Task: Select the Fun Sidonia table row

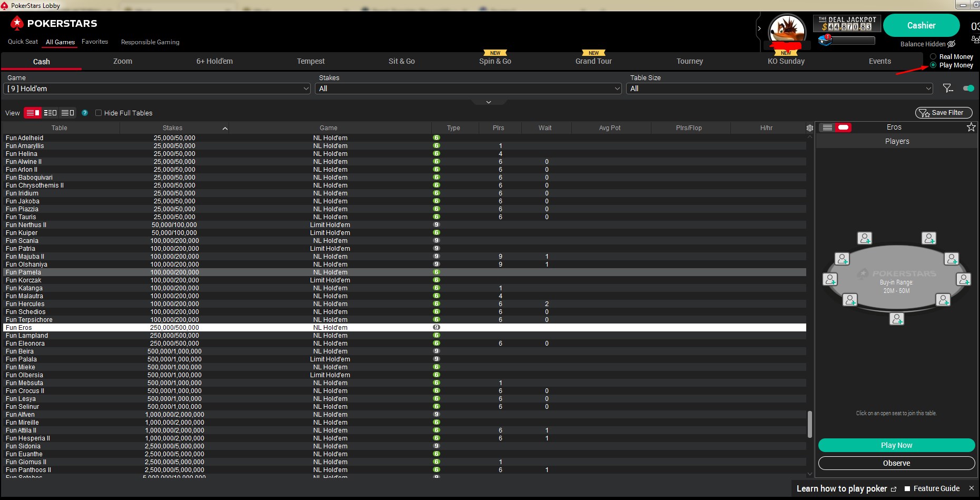Action: click(x=404, y=446)
